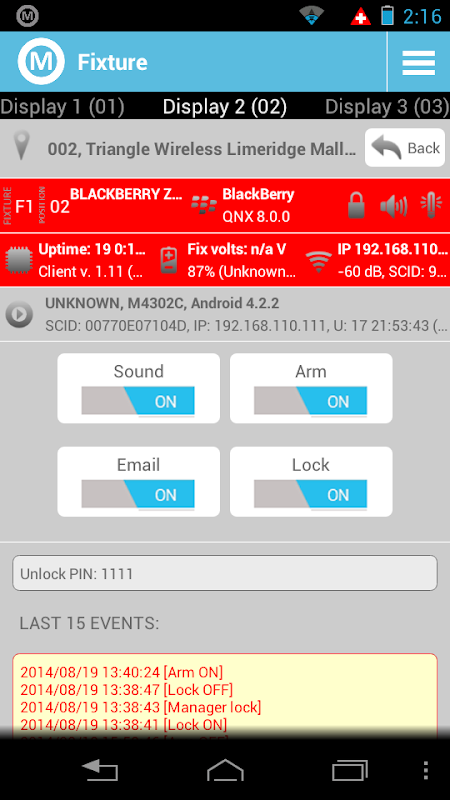
Task: Open the hamburger menu in header
Action: (418, 62)
